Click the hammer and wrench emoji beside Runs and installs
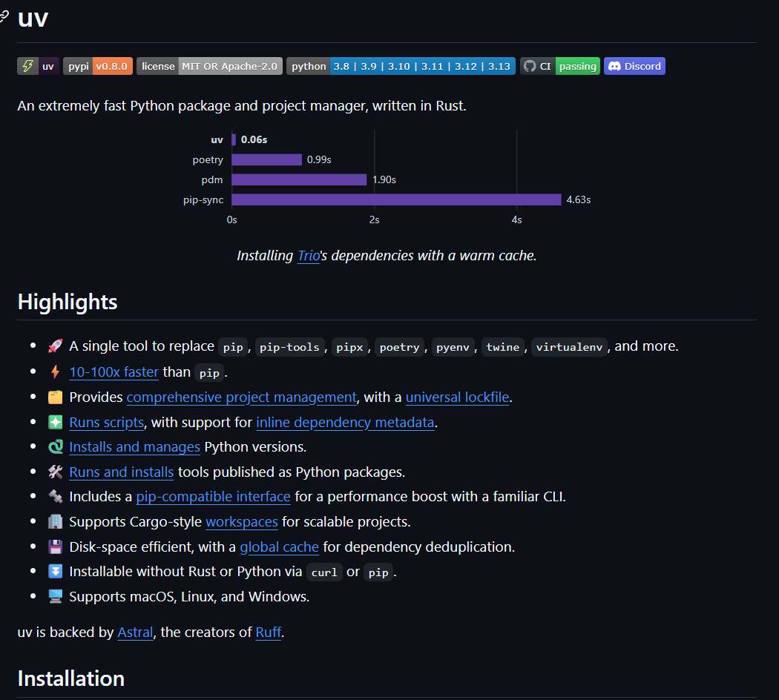 pyautogui.click(x=55, y=472)
